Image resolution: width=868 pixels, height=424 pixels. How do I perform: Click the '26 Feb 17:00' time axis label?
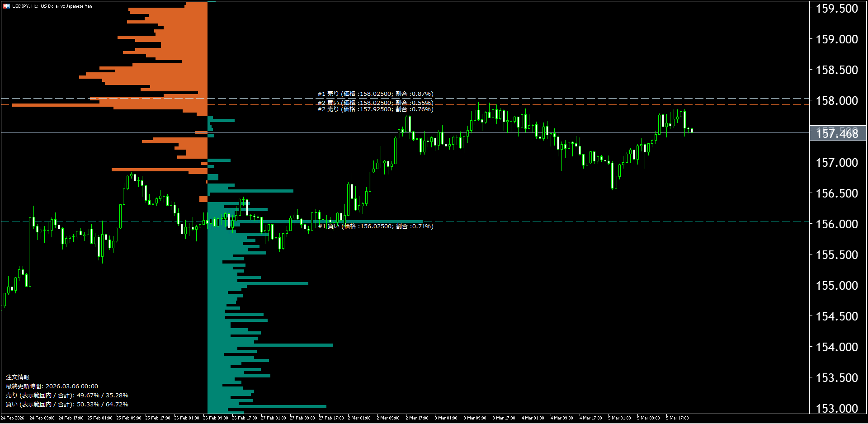point(245,418)
